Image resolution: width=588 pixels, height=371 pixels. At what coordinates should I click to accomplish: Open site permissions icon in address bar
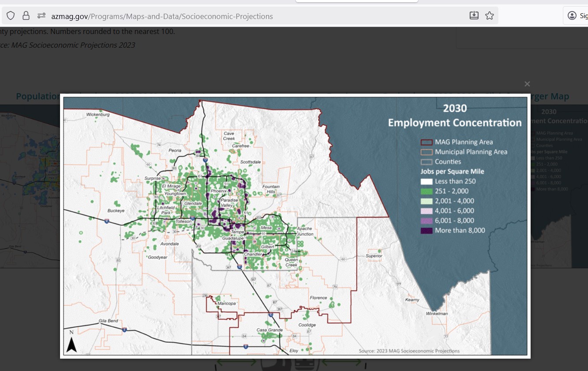point(41,16)
